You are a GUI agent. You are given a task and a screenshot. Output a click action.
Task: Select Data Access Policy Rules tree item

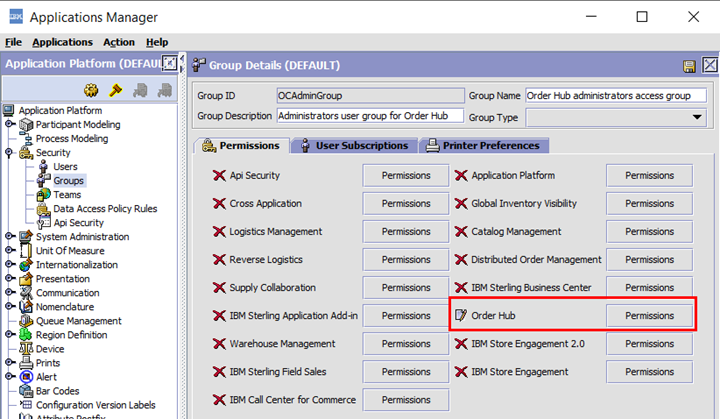(105, 209)
